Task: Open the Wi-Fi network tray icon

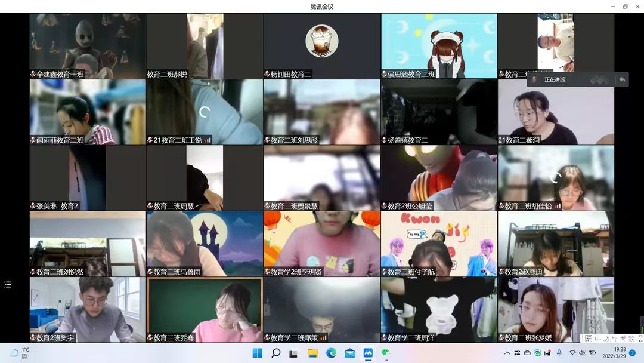Action: click(x=572, y=353)
